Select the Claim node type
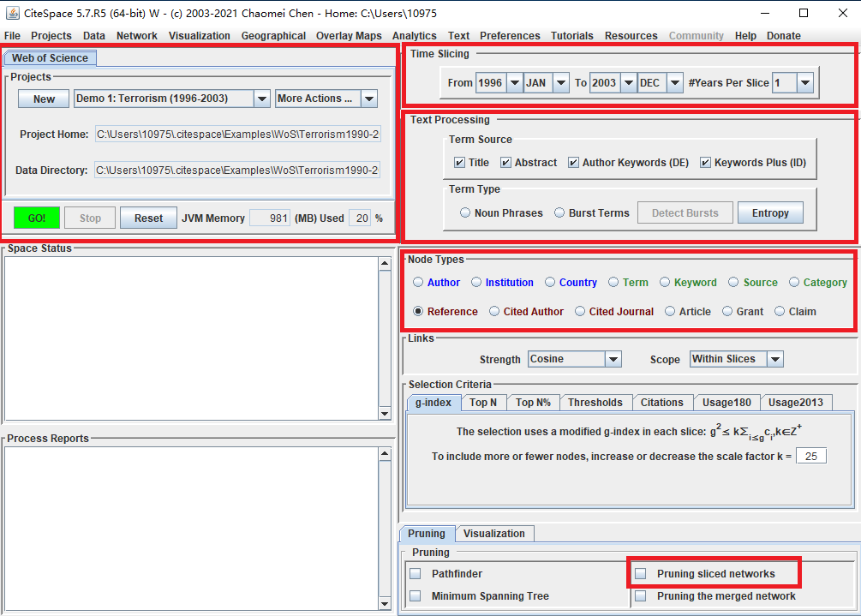The height and width of the screenshot is (616, 861). [779, 311]
